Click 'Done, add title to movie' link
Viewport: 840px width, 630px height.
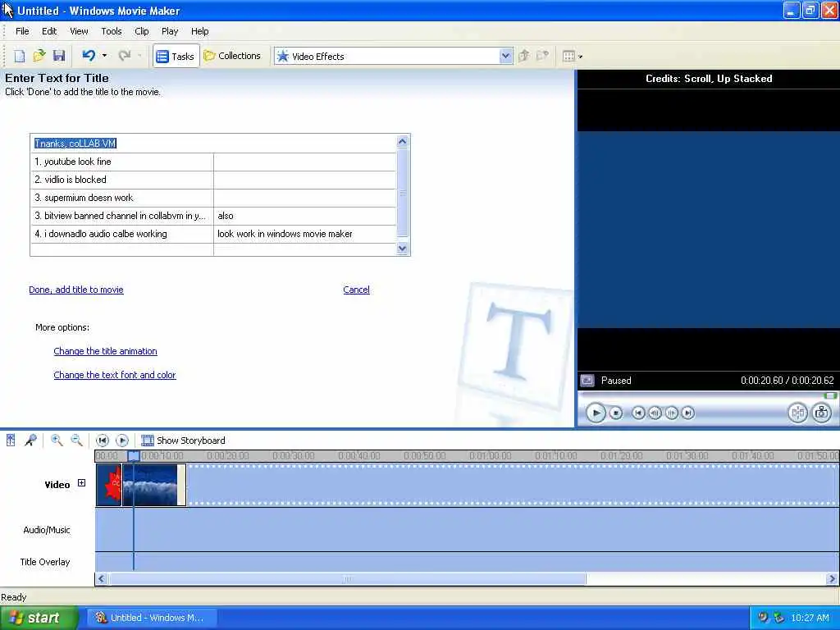[76, 290]
